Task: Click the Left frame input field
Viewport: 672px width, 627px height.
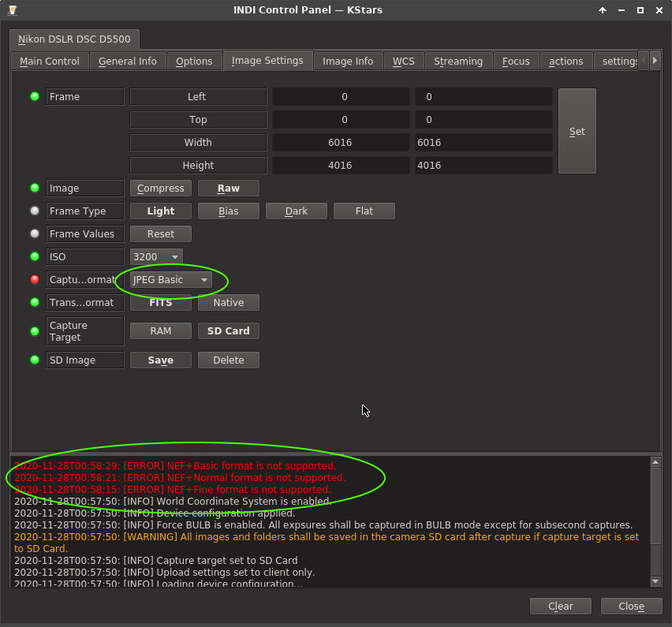Action: (x=483, y=96)
